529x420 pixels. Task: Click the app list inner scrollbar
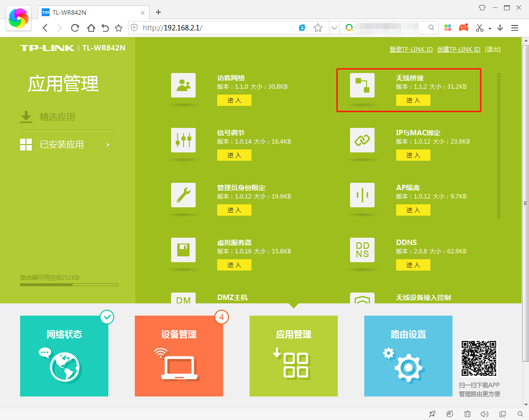point(499,146)
